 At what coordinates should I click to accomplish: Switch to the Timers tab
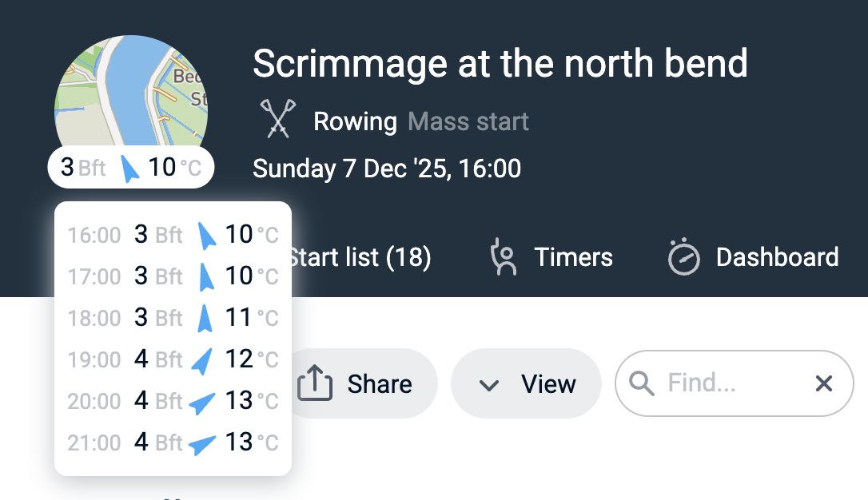pyautogui.click(x=551, y=257)
